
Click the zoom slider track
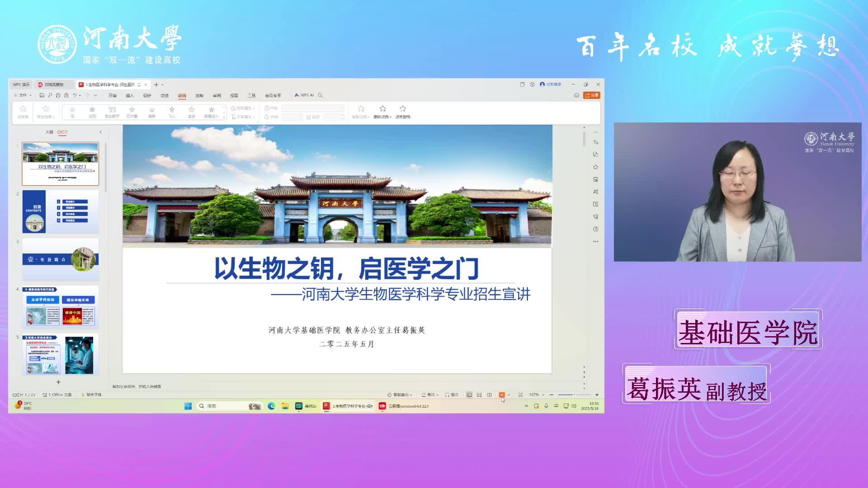[x=574, y=395]
